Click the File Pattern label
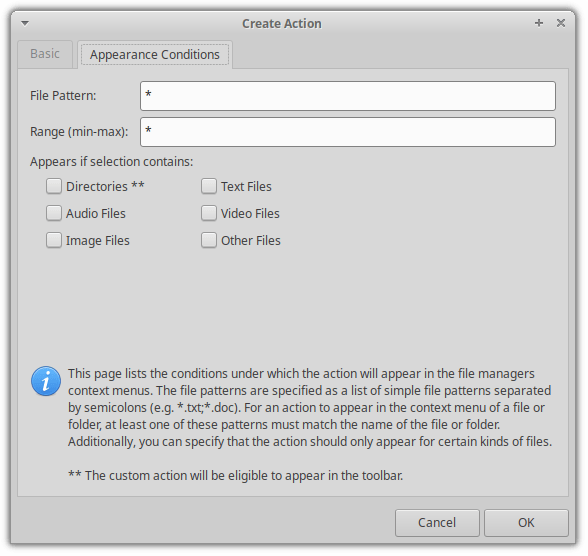This screenshot has height=556, width=588. [x=63, y=96]
